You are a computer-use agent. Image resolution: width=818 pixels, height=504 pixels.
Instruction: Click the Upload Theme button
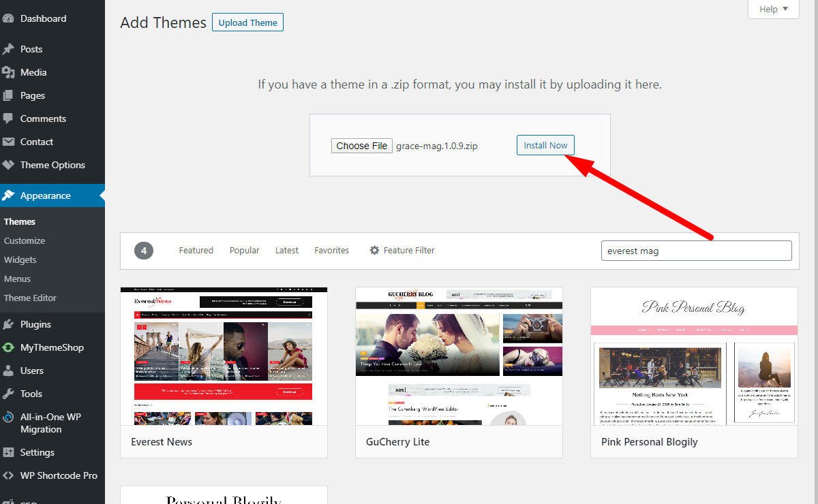coord(247,22)
